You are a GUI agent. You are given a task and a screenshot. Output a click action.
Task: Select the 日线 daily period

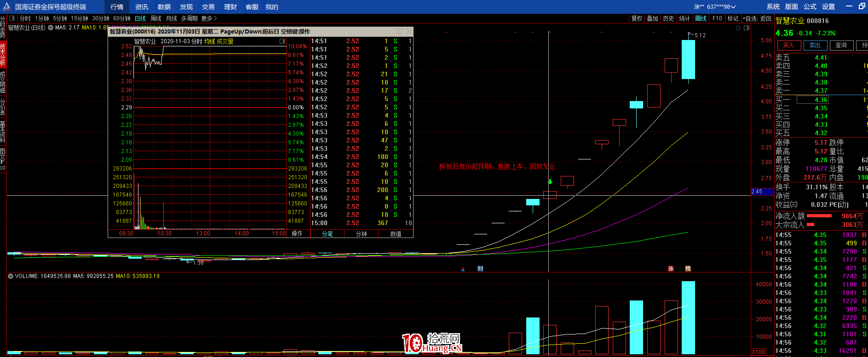[140, 18]
